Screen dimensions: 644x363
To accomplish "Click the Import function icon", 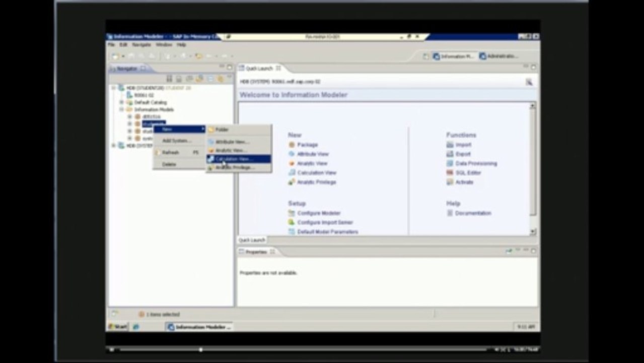I will point(450,145).
